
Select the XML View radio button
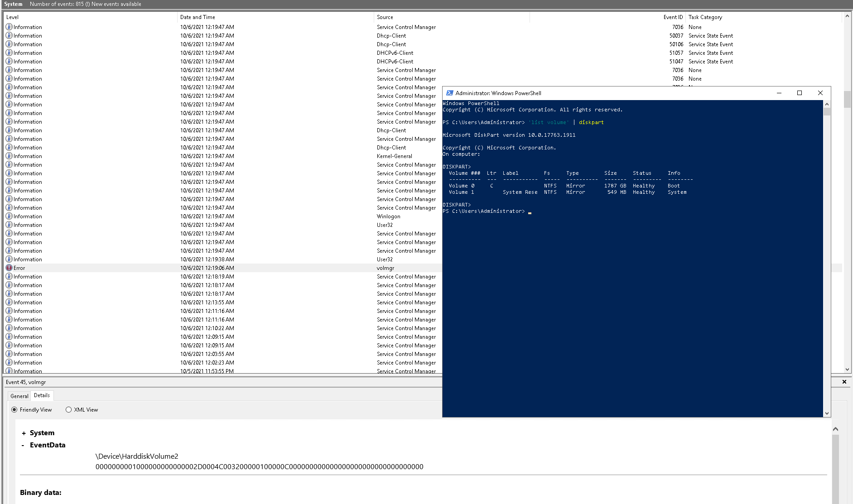click(68, 409)
